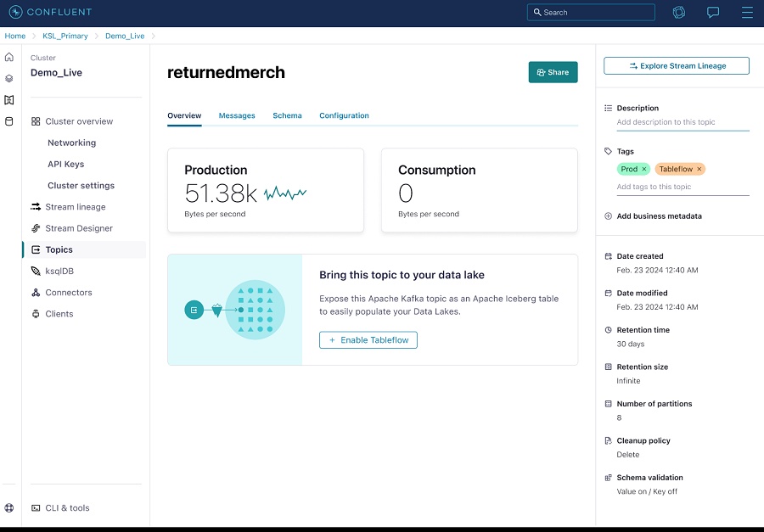Open the chat support icon in header

[713, 13]
